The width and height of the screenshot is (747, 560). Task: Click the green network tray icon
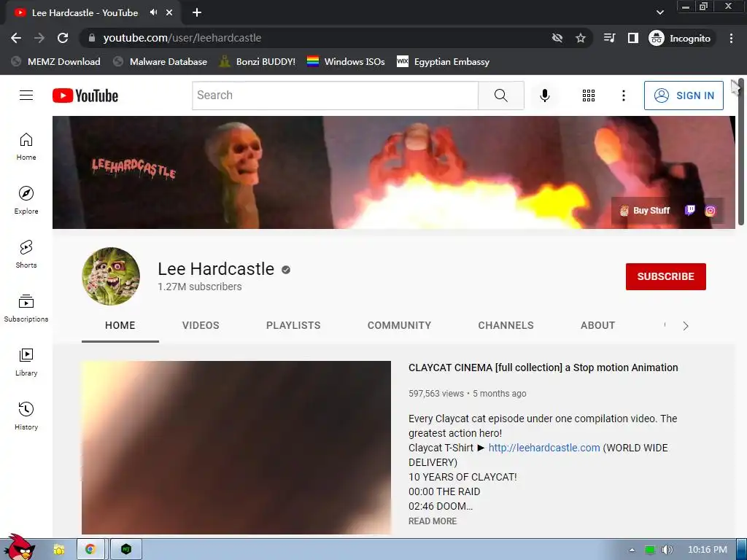point(650,550)
